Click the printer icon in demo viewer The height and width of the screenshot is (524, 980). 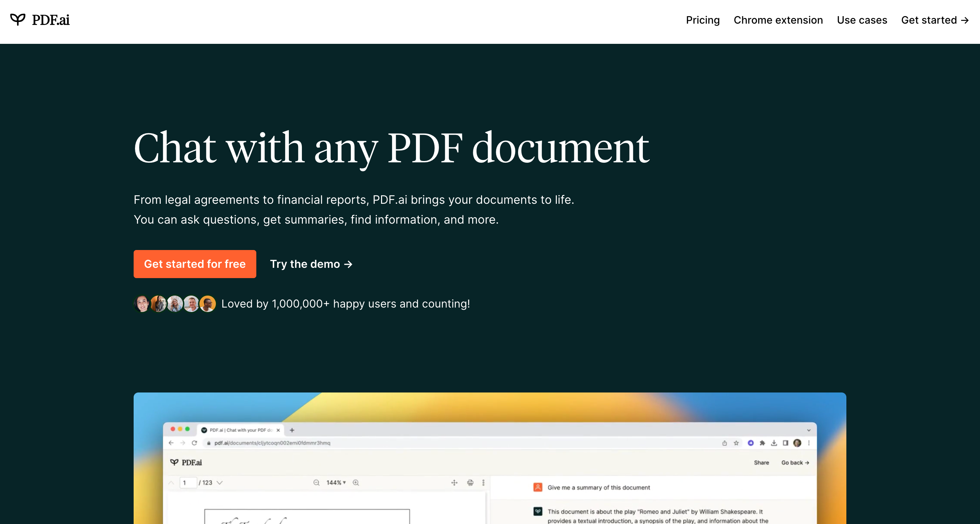point(470,483)
